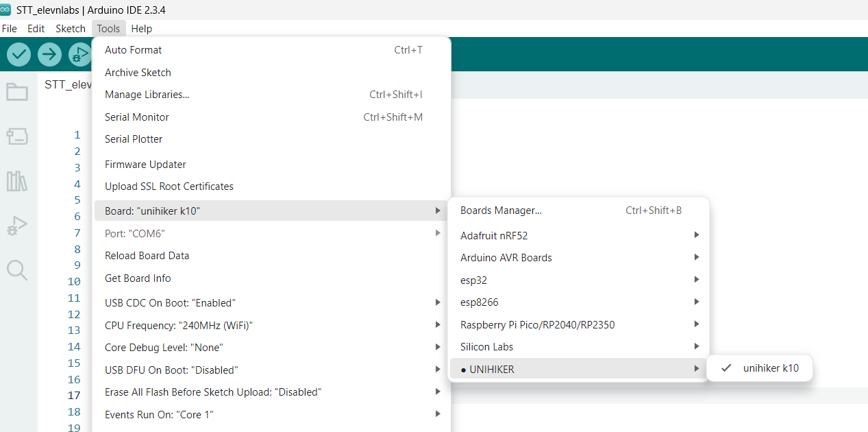Expand the Port: "COM6" submenu
The height and width of the screenshot is (432, 868).
271,234
